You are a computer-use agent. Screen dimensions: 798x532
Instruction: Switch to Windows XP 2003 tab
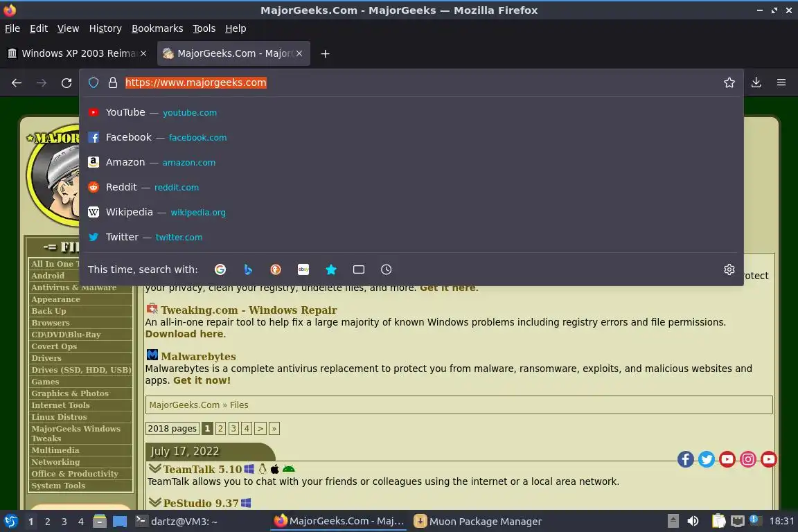[x=76, y=53]
